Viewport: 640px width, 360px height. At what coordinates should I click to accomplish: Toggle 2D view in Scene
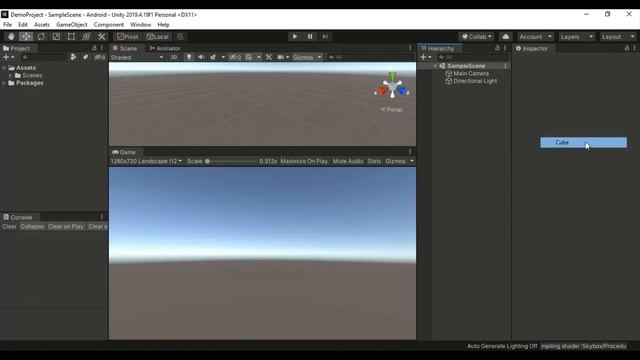pyautogui.click(x=174, y=58)
